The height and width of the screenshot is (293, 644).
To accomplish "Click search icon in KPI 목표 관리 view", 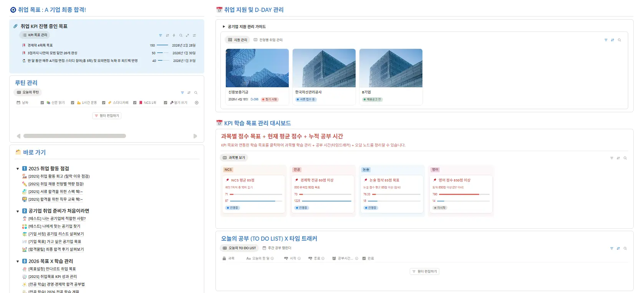I will pos(181,35).
